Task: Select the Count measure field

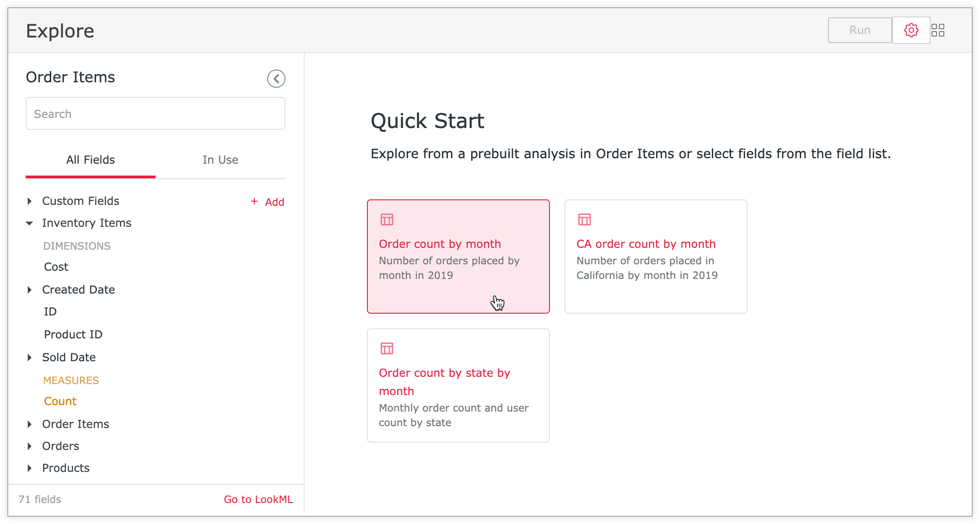Action: (x=59, y=401)
